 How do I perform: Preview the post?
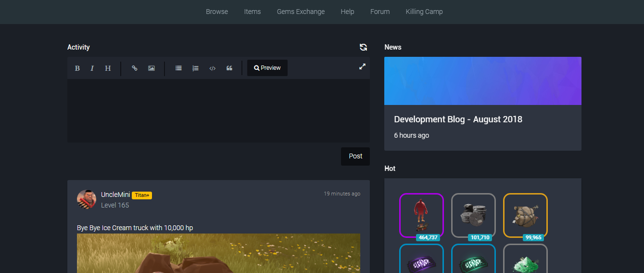pos(267,68)
